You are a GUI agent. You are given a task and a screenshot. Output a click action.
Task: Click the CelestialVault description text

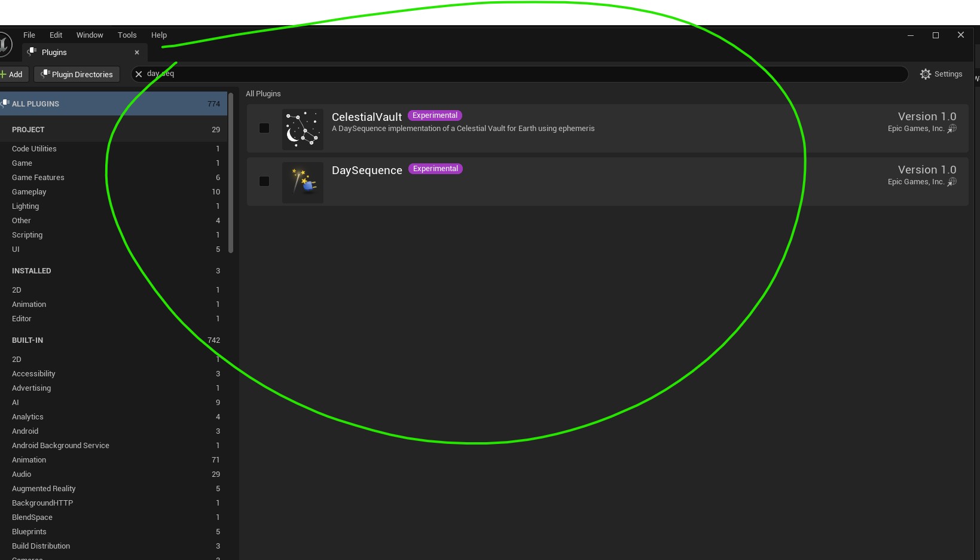pos(463,129)
